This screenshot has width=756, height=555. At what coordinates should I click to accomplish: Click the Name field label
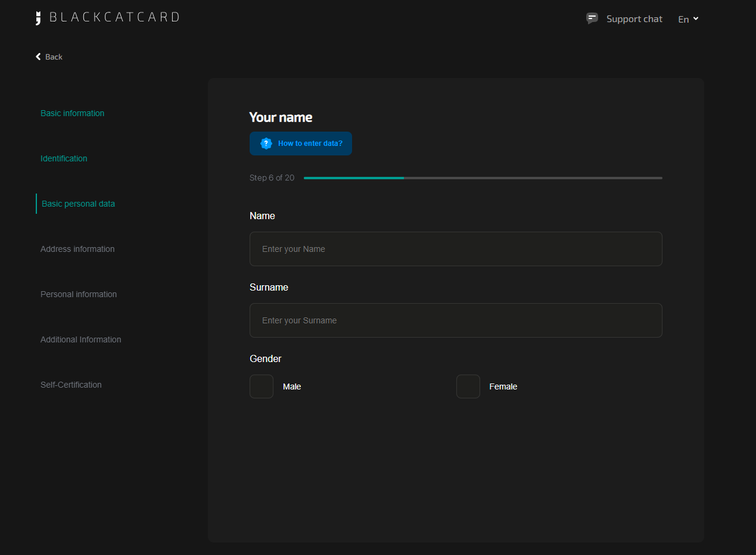(262, 216)
